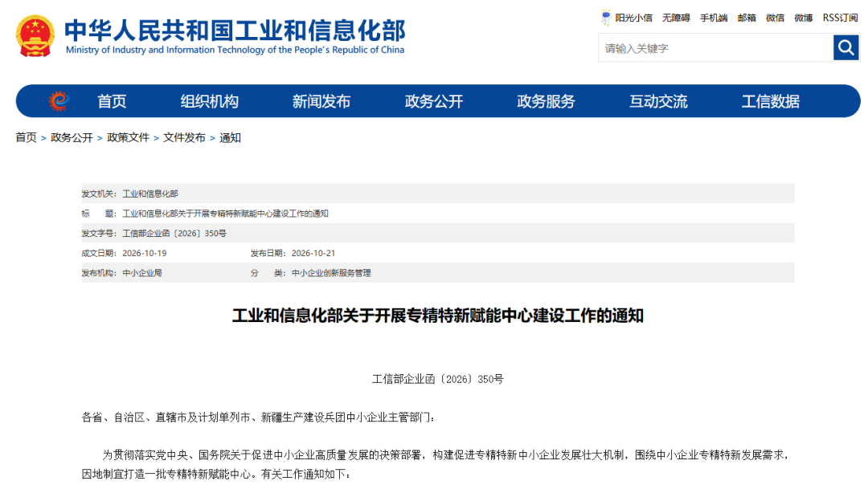Viewport: 868px width, 489px height.
Task: Open 政务服务 navigation menu
Action: click(547, 101)
